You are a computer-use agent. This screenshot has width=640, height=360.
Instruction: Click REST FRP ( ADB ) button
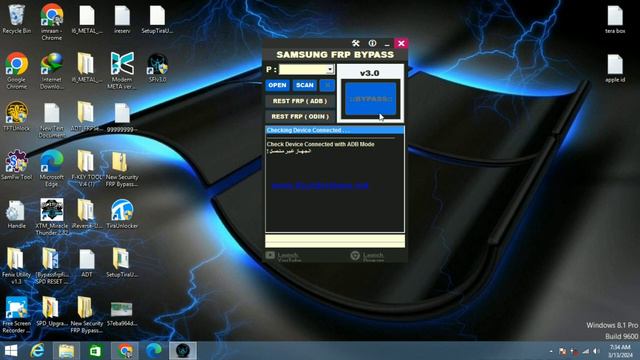click(300, 101)
